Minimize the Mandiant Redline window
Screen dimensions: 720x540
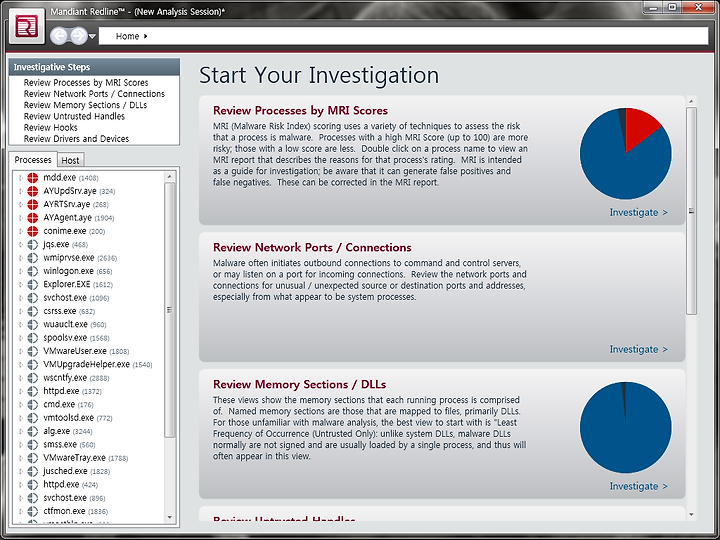click(x=653, y=7)
